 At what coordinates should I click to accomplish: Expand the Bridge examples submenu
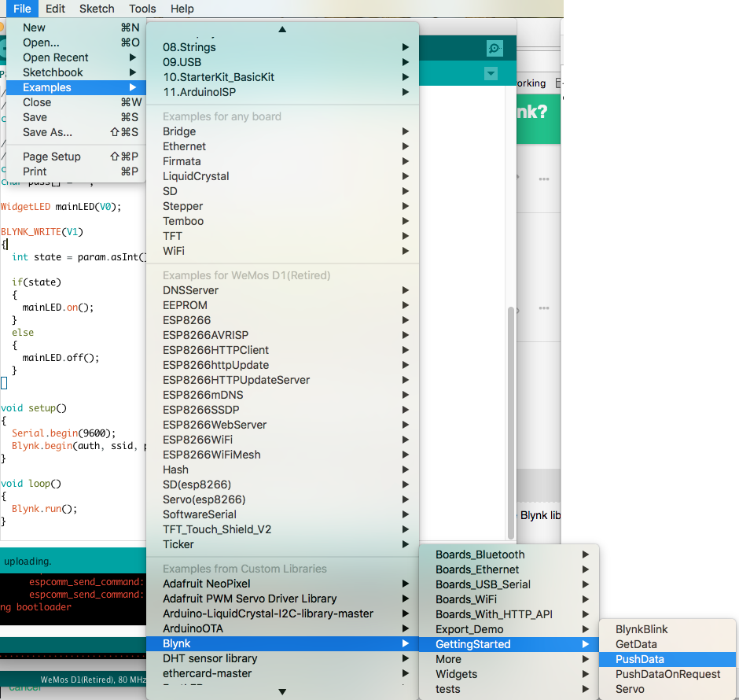282,131
